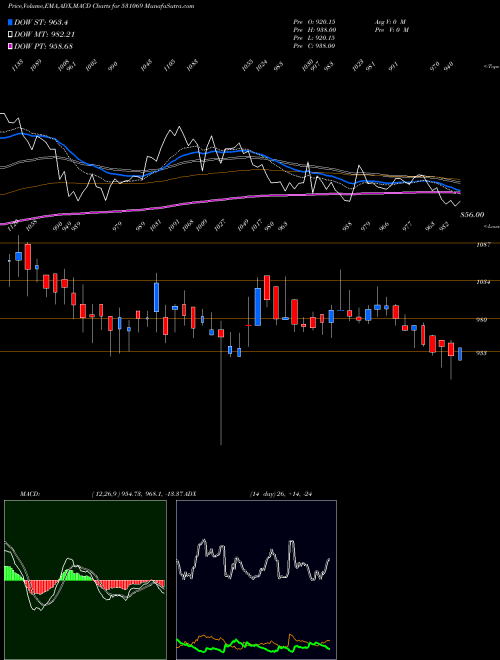Click the ADX '(14 day) 26, -14, -24' label
The image size is (500, 660).
pos(281,494)
